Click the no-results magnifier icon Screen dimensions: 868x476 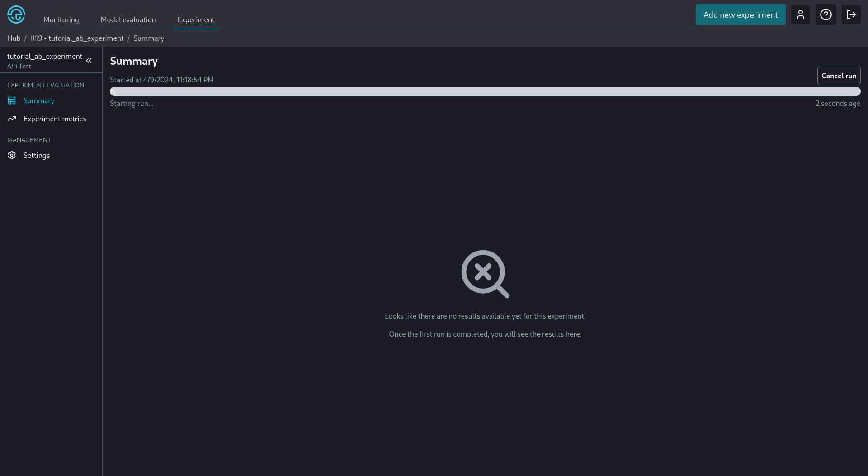[485, 274]
